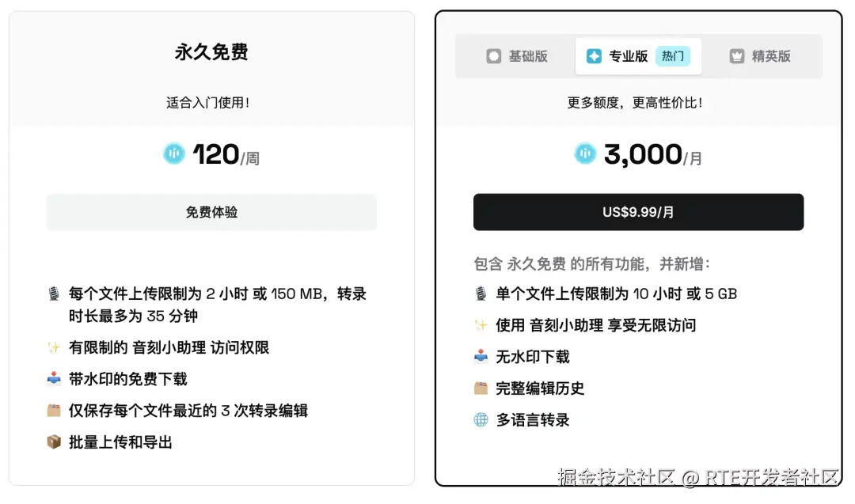Select the 专业版 tab
The image size is (855, 504).
628,56
